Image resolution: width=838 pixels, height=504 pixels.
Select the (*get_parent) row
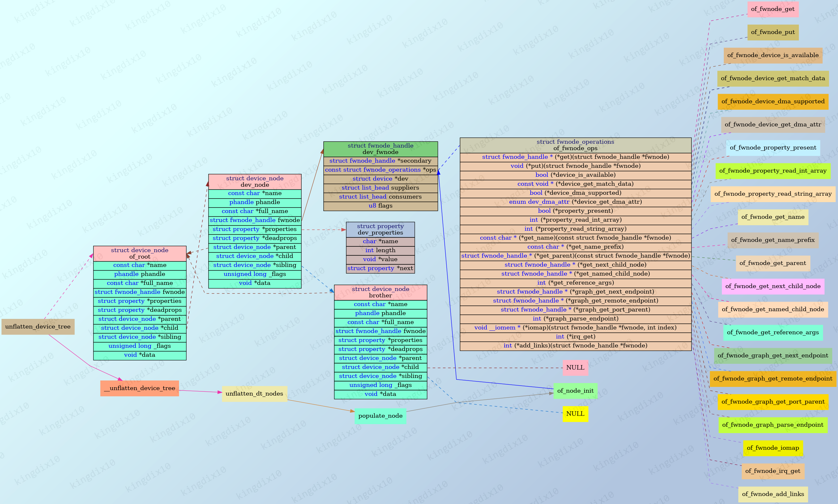coord(576,256)
